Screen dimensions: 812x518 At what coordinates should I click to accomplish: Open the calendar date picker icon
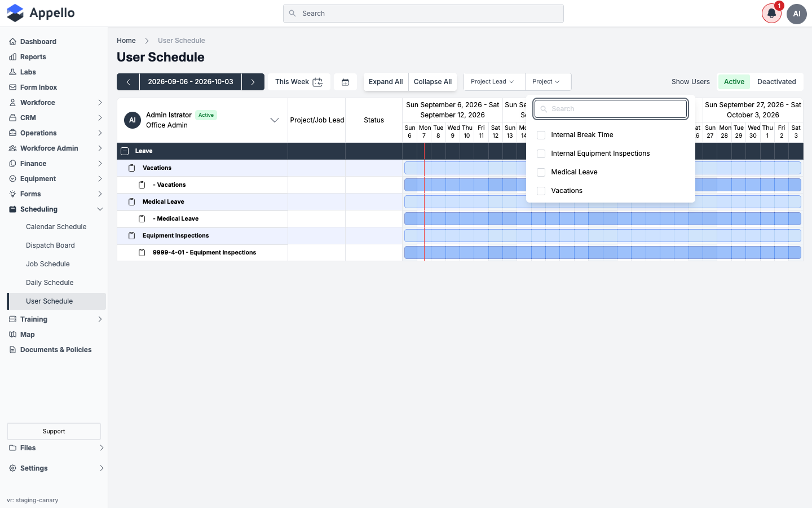(346, 82)
